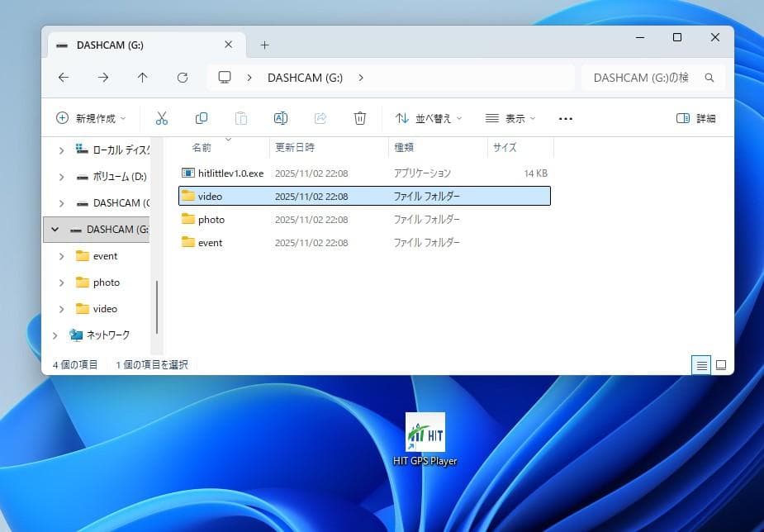Add a new tab with plus button
The image size is (764, 532).
coord(265,45)
